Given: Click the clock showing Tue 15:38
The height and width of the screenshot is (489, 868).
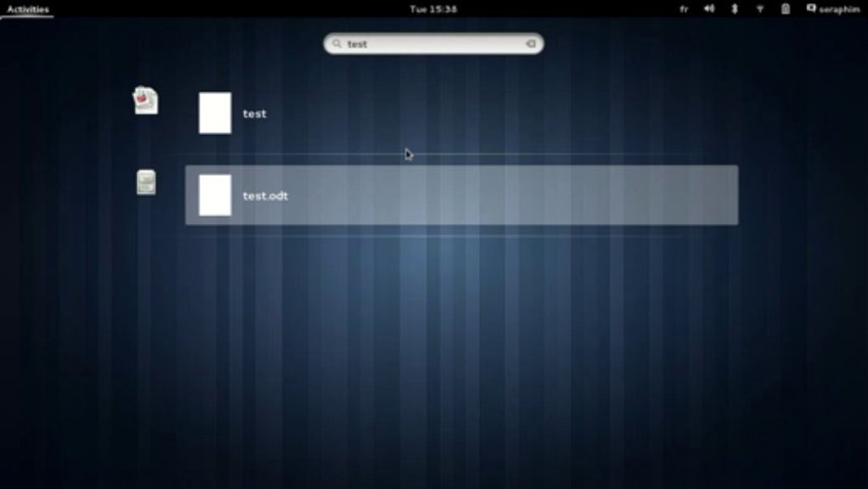Looking at the screenshot, I should pyautogui.click(x=433, y=10).
